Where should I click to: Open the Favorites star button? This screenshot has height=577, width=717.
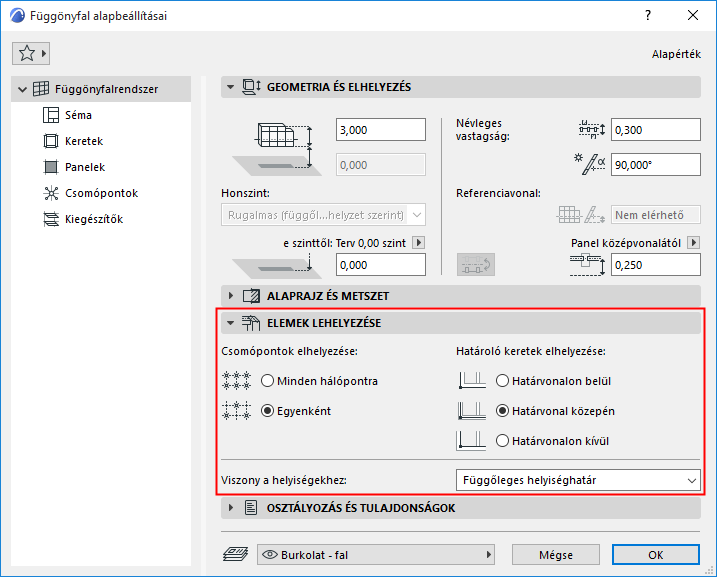click(x=31, y=53)
